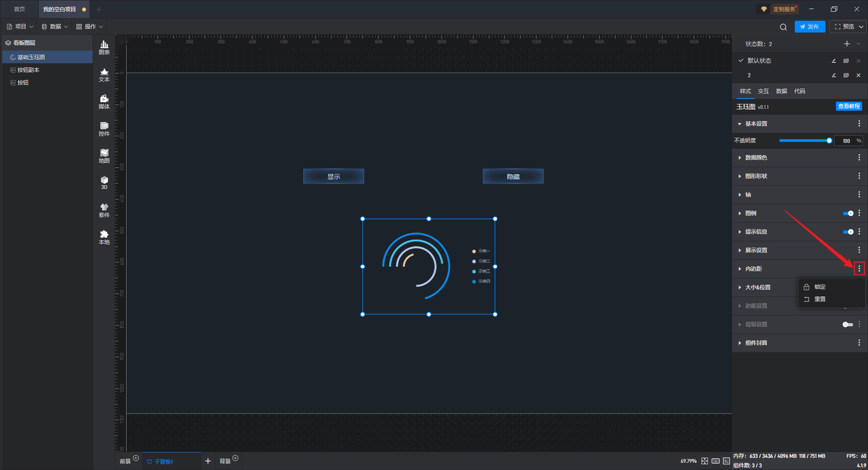The image size is (868, 470).
Task: Click the 预览 preview button
Action: pyautogui.click(x=844, y=27)
